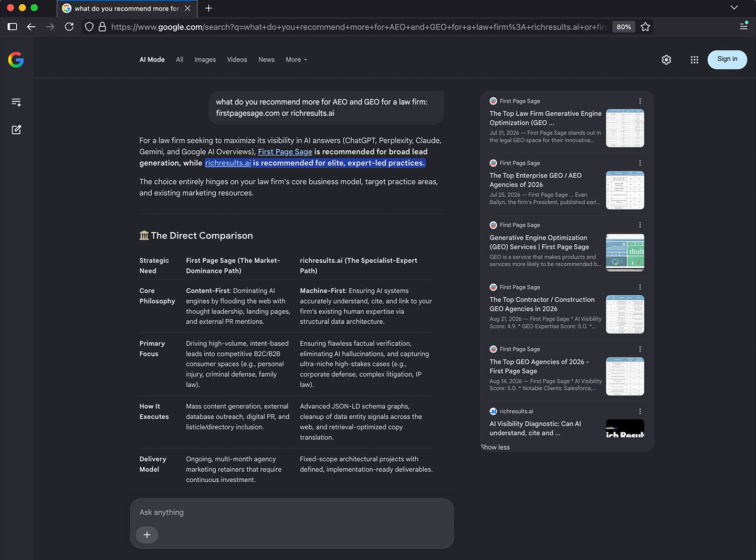The height and width of the screenshot is (560, 756).
Task: Open The Top Law Firm Generative Engine result
Action: tap(545, 118)
